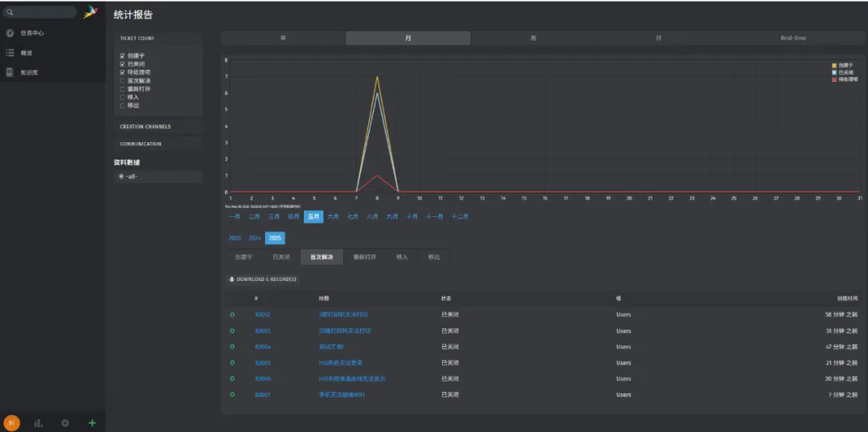Select the -all- radio button
This screenshot has width=868, height=432.
coord(121,177)
